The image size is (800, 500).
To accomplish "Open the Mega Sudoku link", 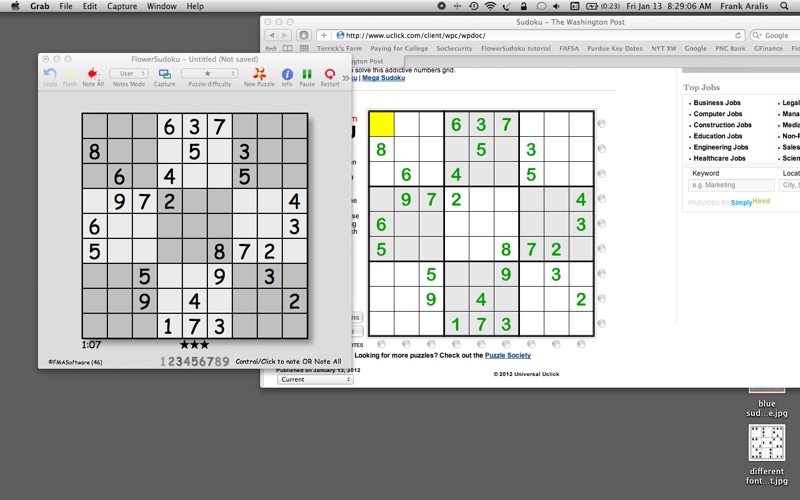I will [384, 78].
